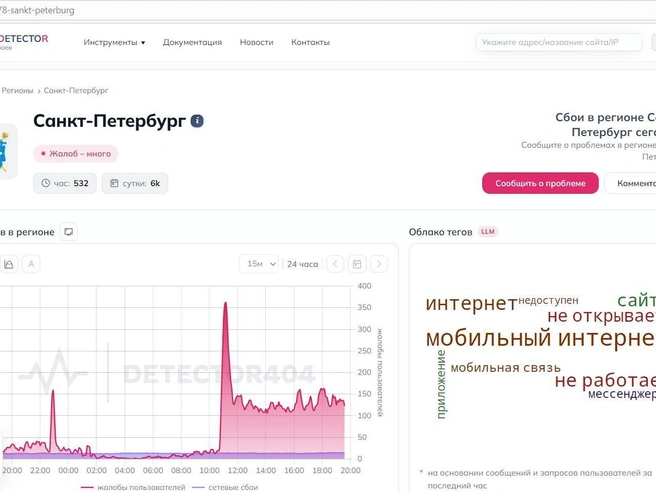Viewport: 656px width, 493px height.
Task: Click the 'Жалоб – много' status badge
Action: [76, 154]
